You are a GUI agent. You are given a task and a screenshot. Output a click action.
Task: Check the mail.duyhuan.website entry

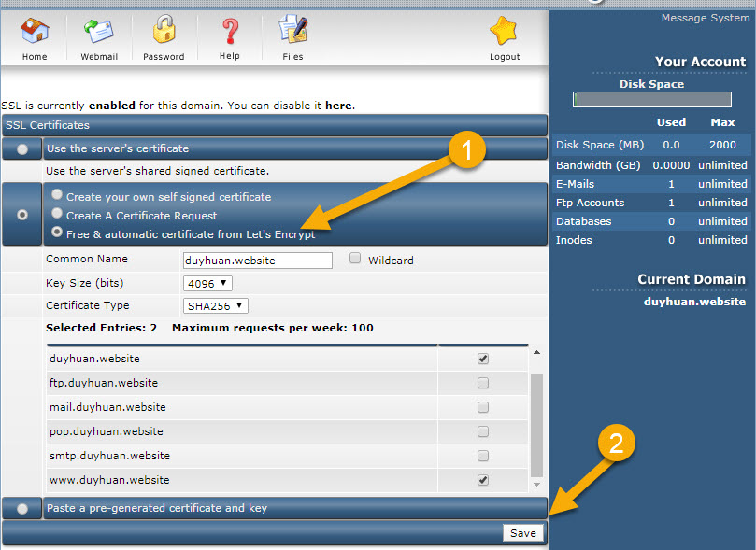[483, 407]
